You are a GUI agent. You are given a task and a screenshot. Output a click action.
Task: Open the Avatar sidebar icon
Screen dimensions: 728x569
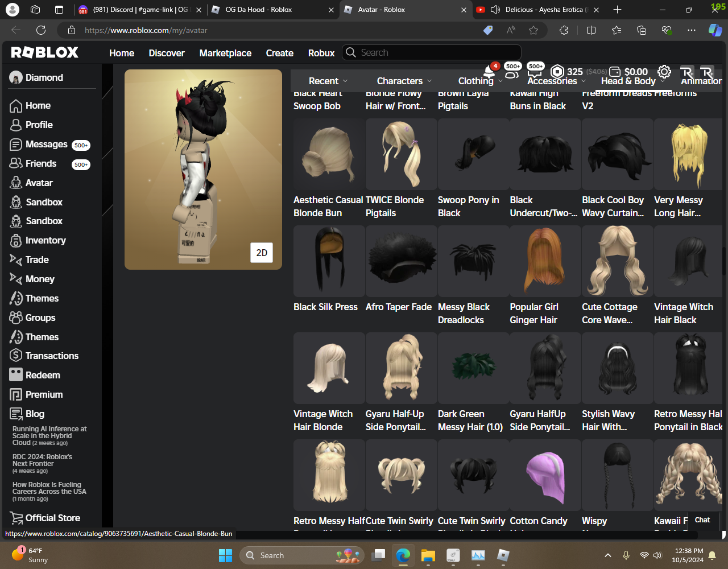pos(16,183)
